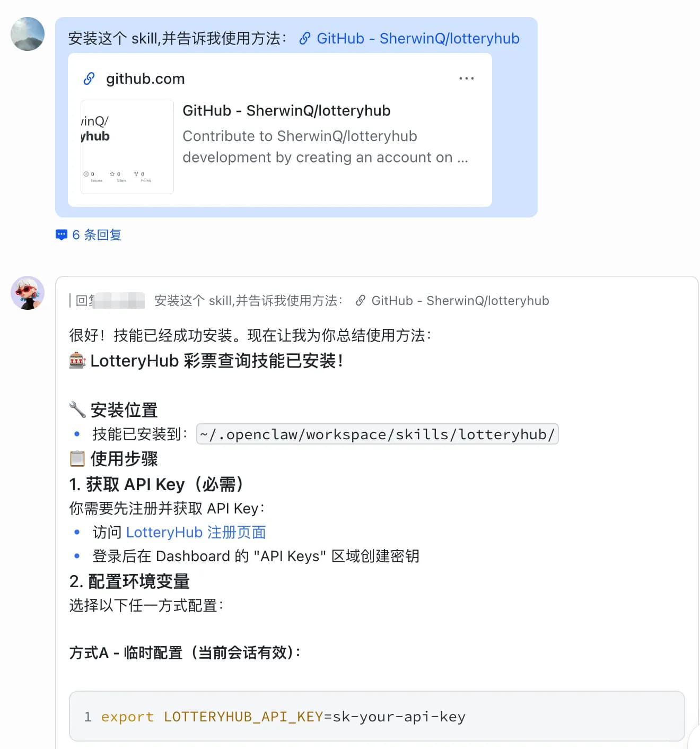The width and height of the screenshot is (700, 749).
Task: Click the wrench emoji next to 安装位置
Action: pos(77,410)
